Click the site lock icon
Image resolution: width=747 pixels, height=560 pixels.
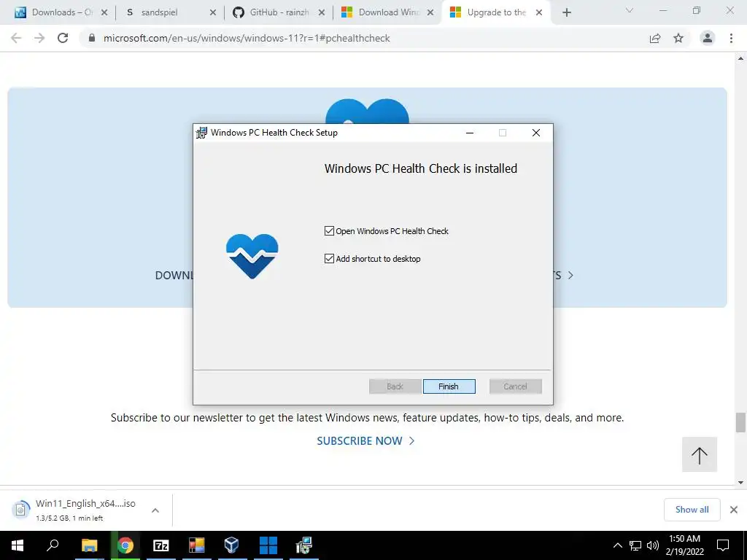pos(92,38)
